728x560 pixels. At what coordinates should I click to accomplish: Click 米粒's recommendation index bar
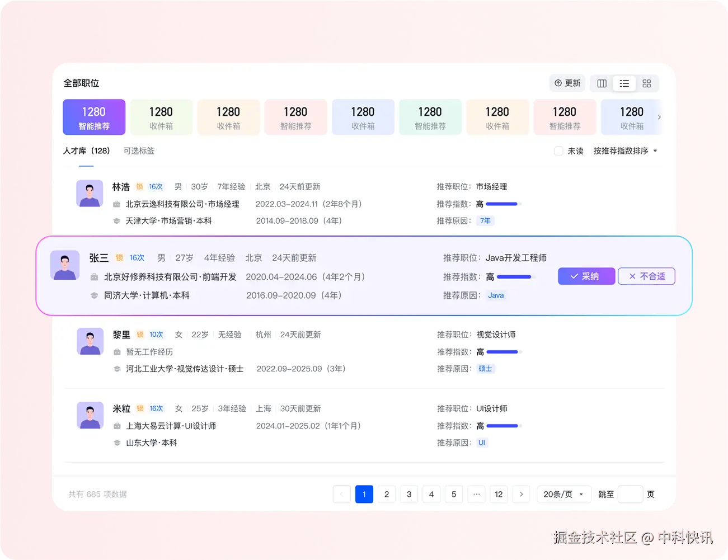pos(504,426)
